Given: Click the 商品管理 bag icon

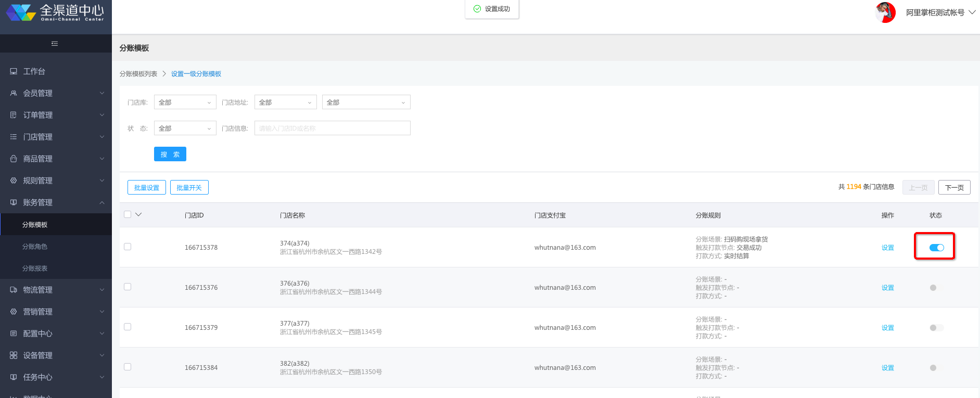Looking at the screenshot, I should 14,159.
